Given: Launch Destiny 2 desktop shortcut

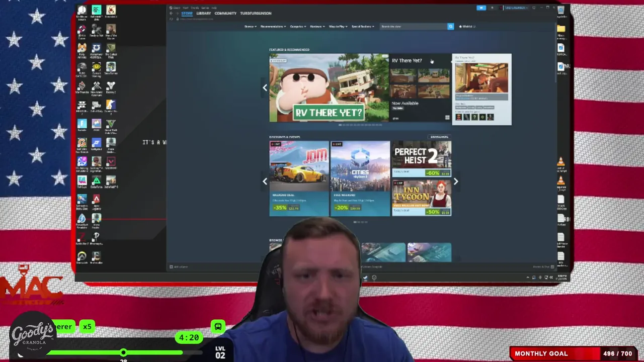Looking at the screenshot, I should pos(111,88).
